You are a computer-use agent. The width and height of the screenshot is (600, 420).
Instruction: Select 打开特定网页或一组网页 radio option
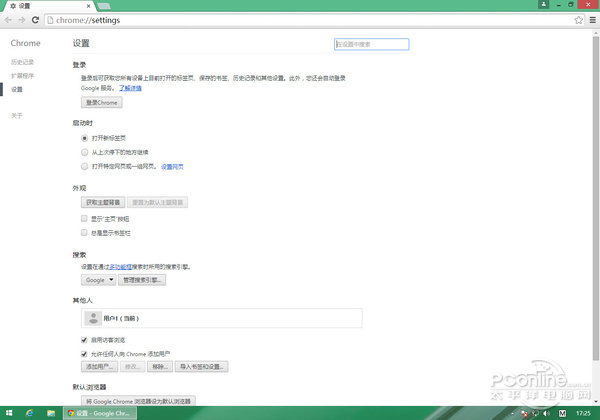(85, 166)
